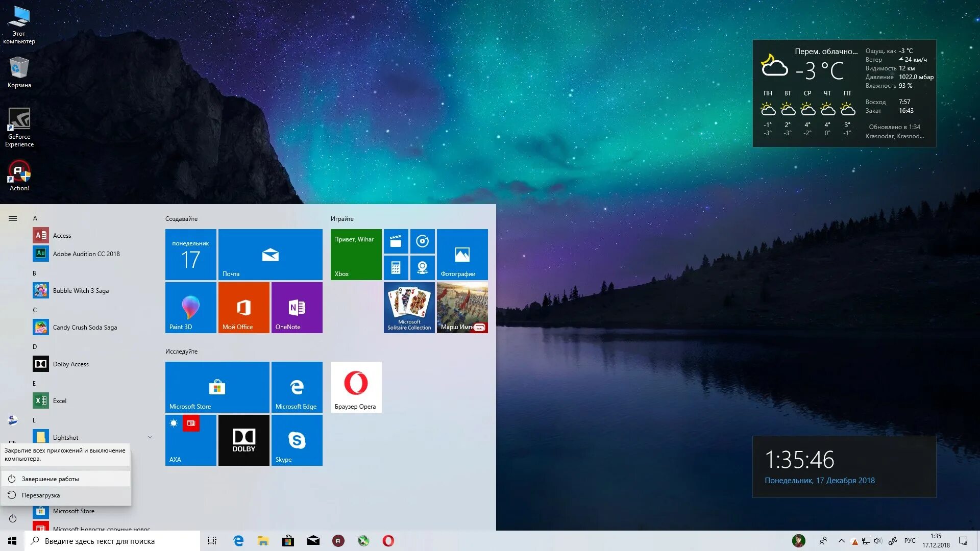Open Adobe Audition CC 2018 entry

86,254
